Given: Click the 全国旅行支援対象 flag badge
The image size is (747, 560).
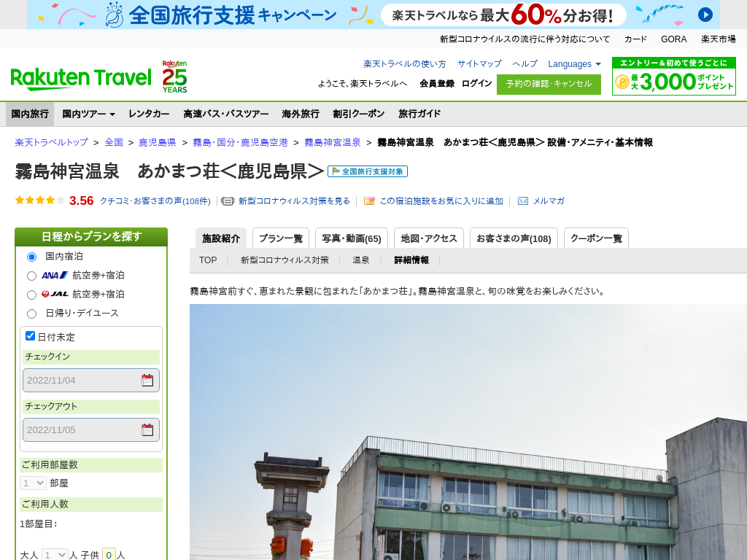Looking at the screenshot, I should [368, 171].
